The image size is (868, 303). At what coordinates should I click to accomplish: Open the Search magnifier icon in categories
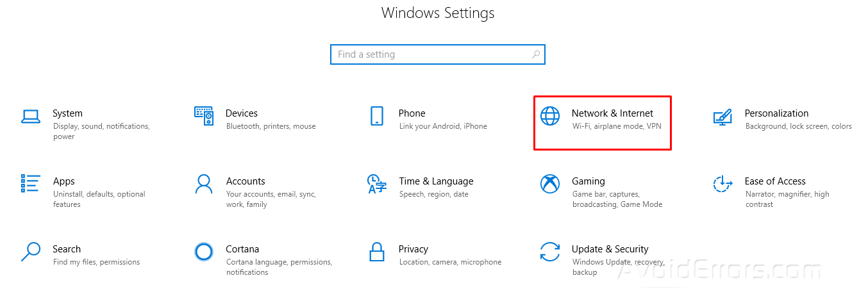click(x=31, y=252)
